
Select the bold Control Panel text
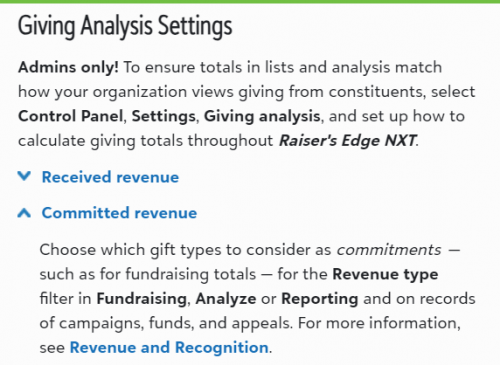tap(71, 116)
